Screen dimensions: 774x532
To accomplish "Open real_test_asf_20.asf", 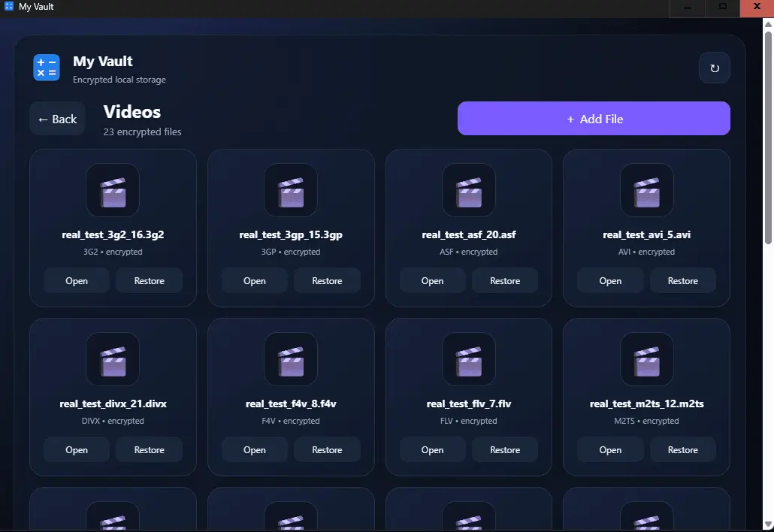I will coord(432,281).
